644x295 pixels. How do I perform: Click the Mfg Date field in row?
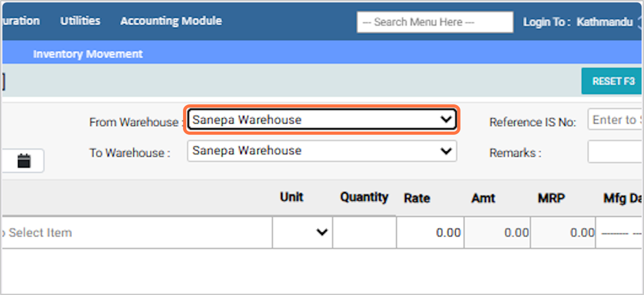tap(620, 233)
